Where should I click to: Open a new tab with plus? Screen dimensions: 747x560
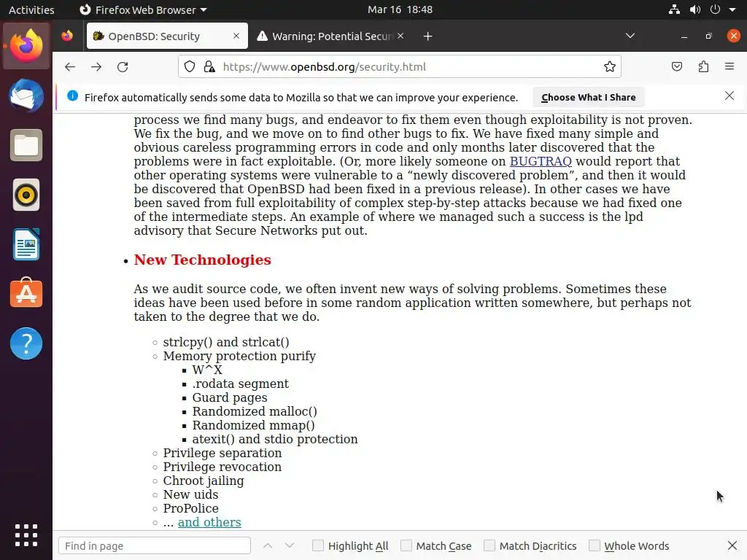coord(427,36)
